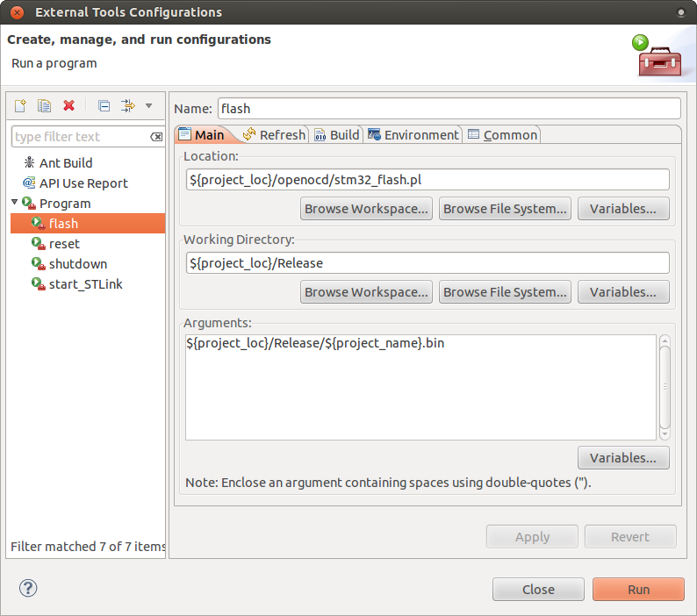The height and width of the screenshot is (616, 697).
Task: Clear the filter text with the erase icon
Action: (156, 137)
